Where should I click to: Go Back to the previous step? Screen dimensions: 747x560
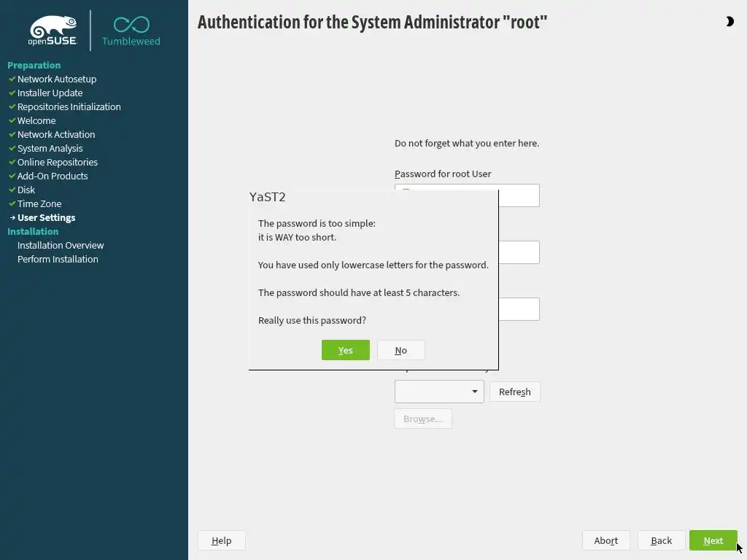(x=661, y=540)
